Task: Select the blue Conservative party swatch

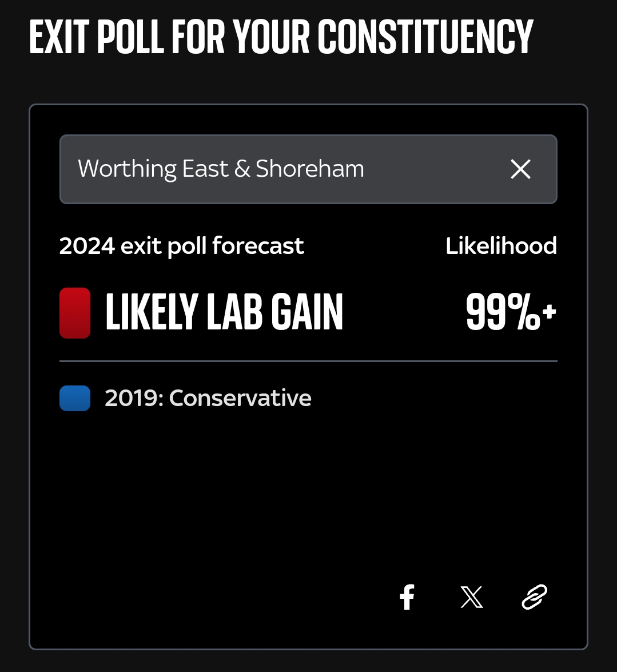Action: (75, 398)
